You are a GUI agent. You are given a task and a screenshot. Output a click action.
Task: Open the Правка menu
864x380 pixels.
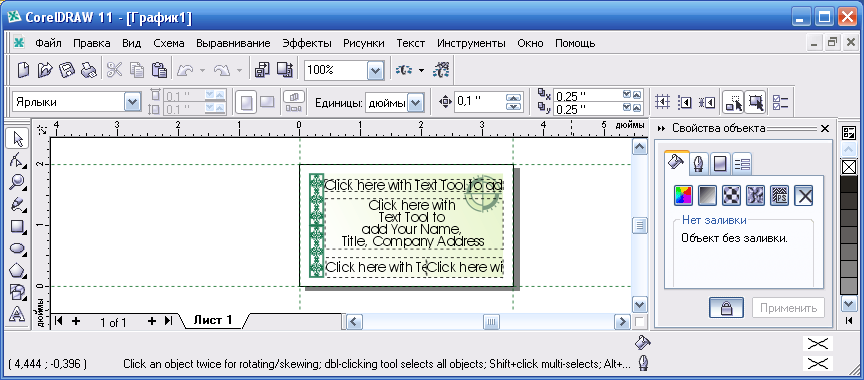[91, 43]
